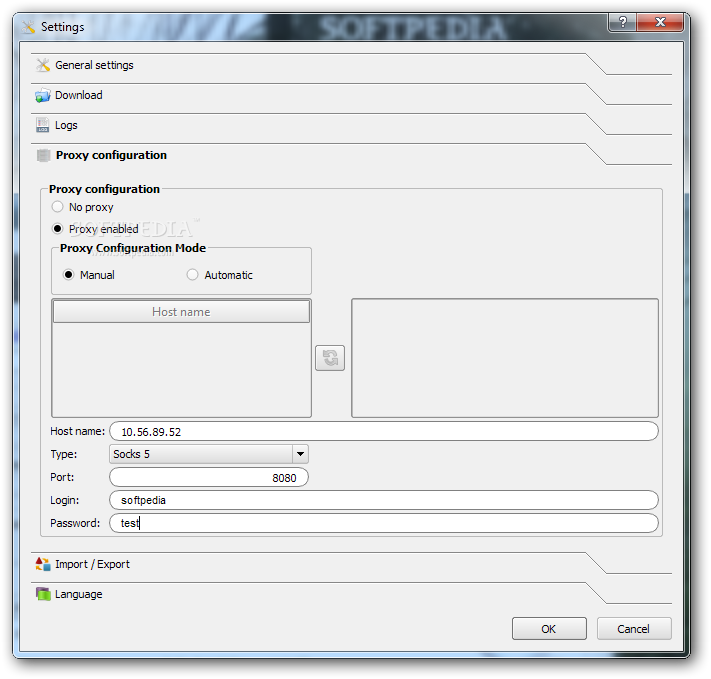Screen dimensions: 711x679
Task: Click the Logs file icon
Action: tap(43, 125)
